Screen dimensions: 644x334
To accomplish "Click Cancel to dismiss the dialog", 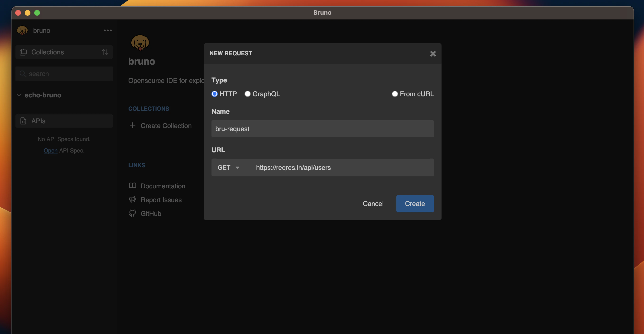I will tap(373, 204).
